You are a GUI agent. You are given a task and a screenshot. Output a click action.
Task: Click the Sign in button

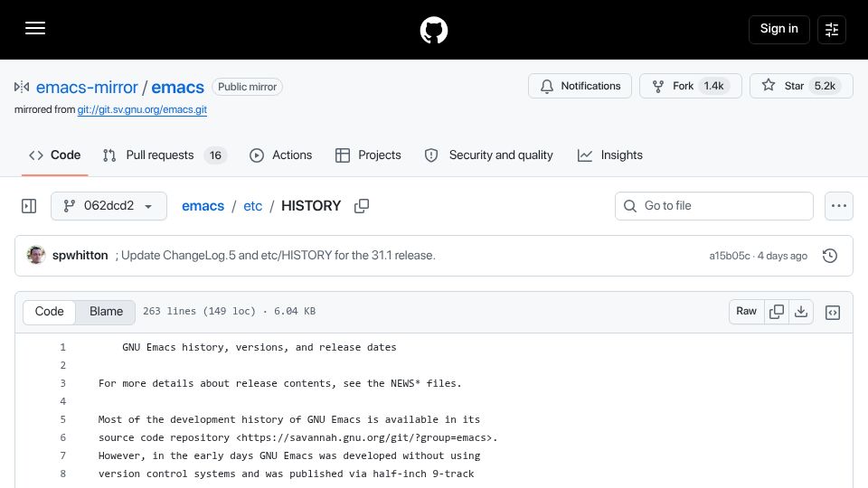[778, 29]
